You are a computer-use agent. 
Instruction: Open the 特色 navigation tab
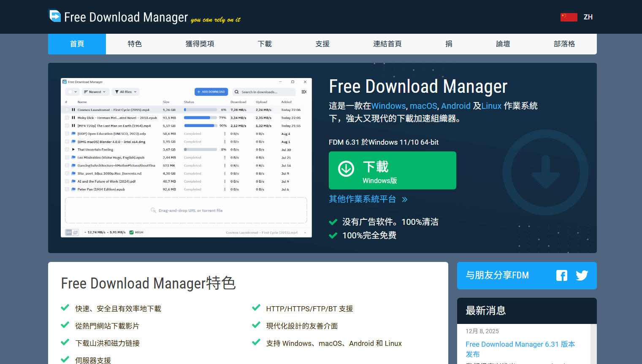(135, 44)
